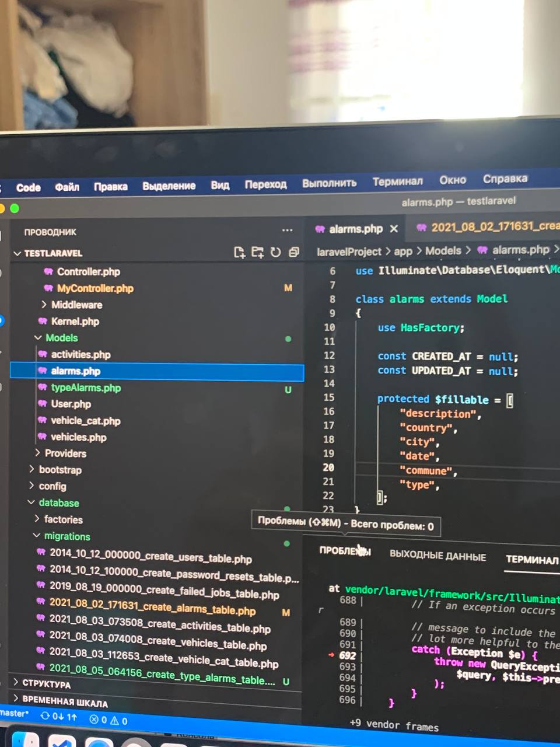
Task: Open the Файл menu
Action: tap(67, 187)
